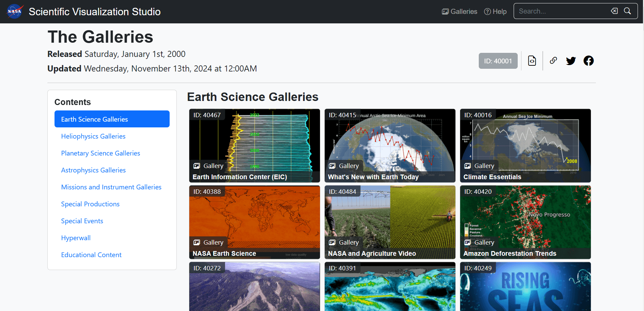
Task: Open Educational Content link
Action: [91, 255]
